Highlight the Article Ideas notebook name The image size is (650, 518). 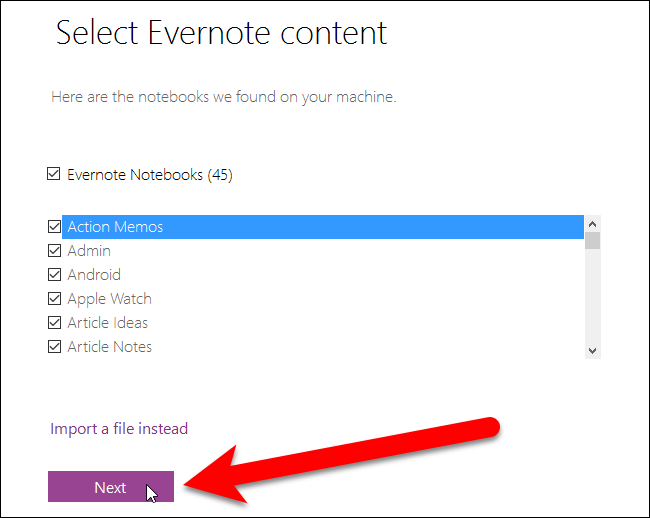click(x=107, y=323)
